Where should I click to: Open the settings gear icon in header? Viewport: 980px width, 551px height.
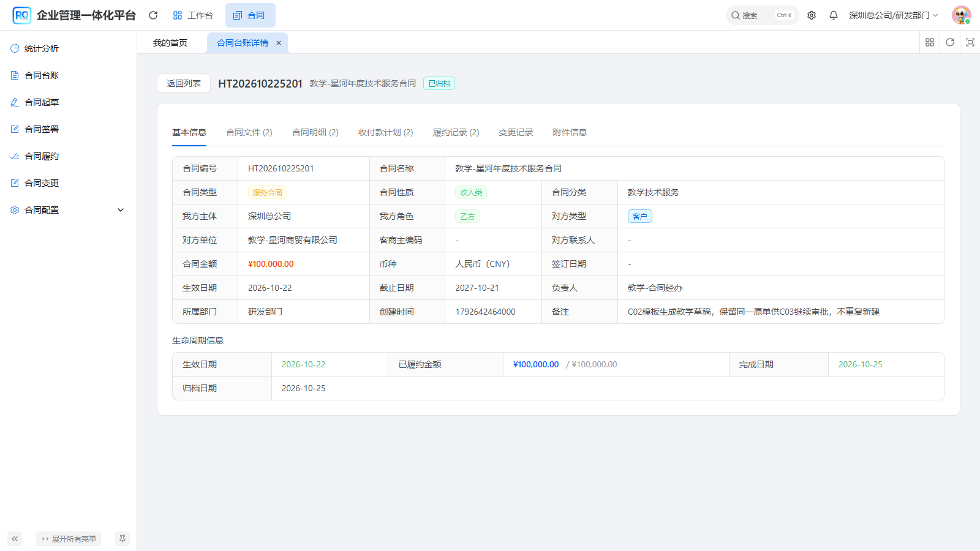tap(812, 15)
